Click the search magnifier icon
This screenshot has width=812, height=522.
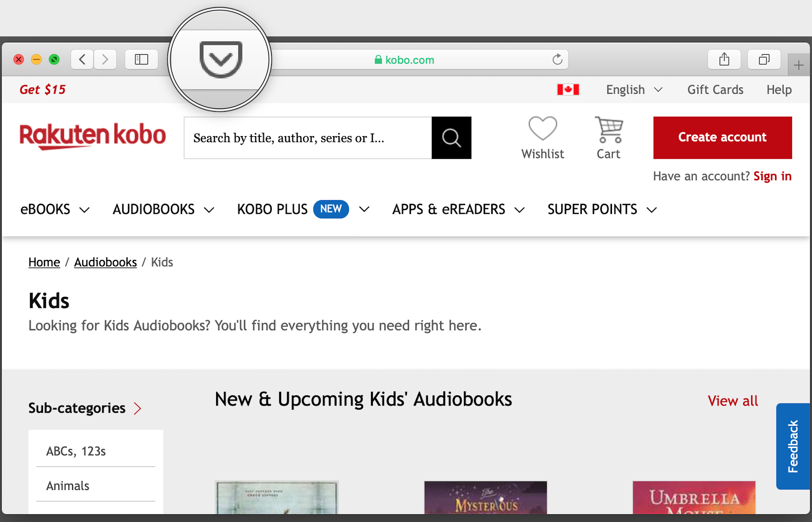point(451,137)
